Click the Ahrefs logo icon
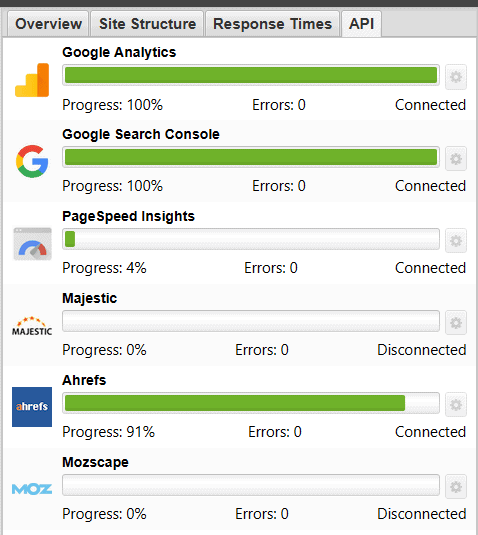This screenshot has height=535, width=478. [x=32, y=407]
